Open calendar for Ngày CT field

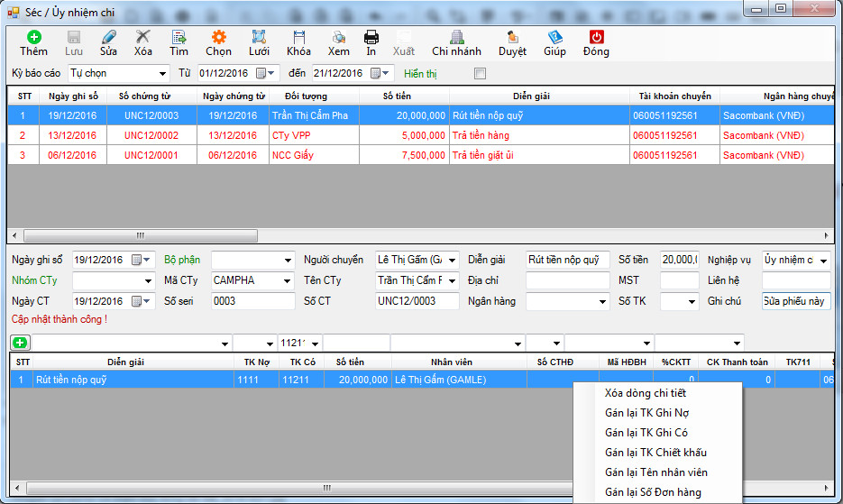[142, 301]
